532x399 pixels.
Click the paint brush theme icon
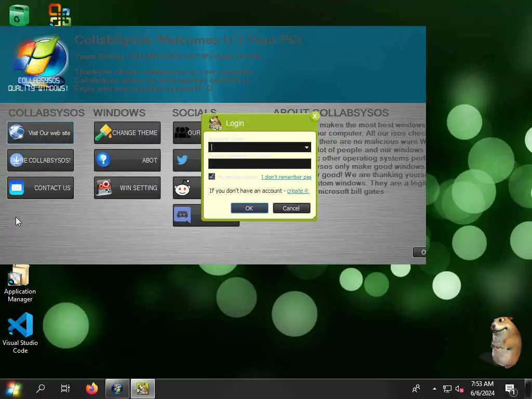pyautogui.click(x=103, y=132)
